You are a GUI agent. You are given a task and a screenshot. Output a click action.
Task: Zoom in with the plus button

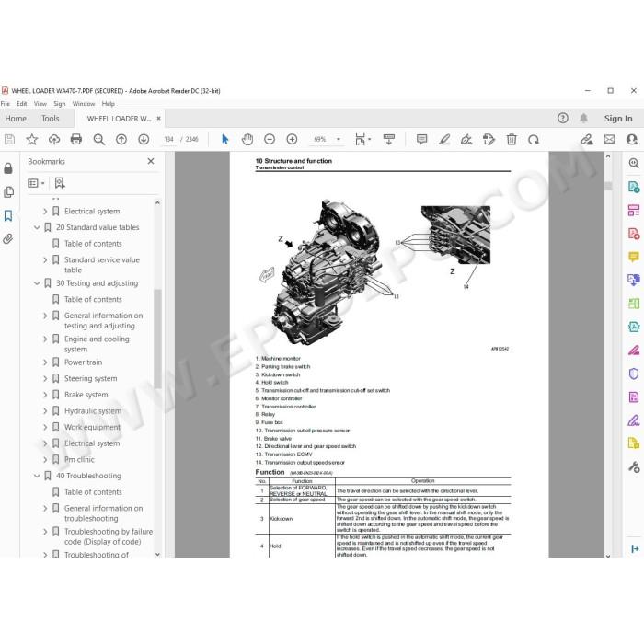pos(292,140)
